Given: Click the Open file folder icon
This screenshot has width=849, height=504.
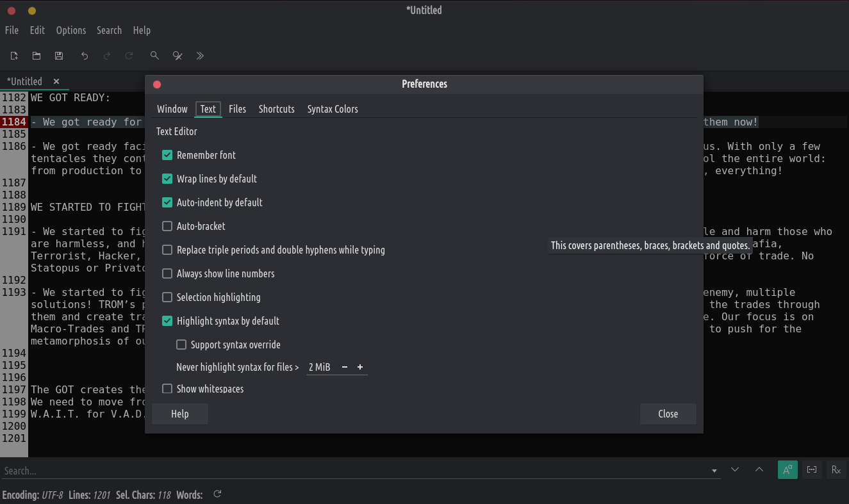Looking at the screenshot, I should (x=37, y=56).
